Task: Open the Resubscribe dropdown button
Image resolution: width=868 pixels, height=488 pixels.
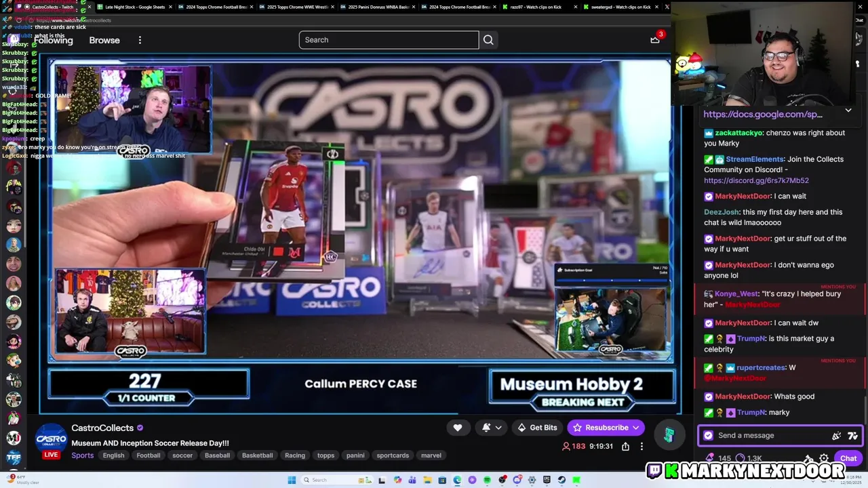Action: (x=606, y=428)
